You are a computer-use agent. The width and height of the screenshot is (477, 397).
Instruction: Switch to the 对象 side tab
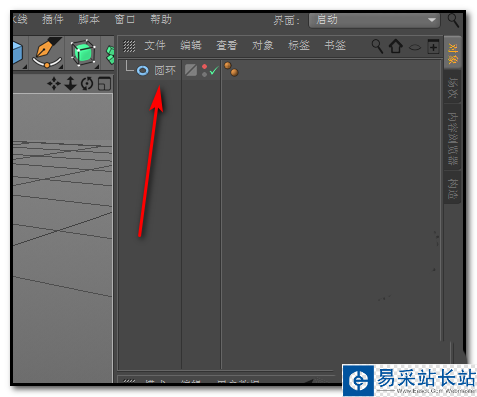point(453,53)
